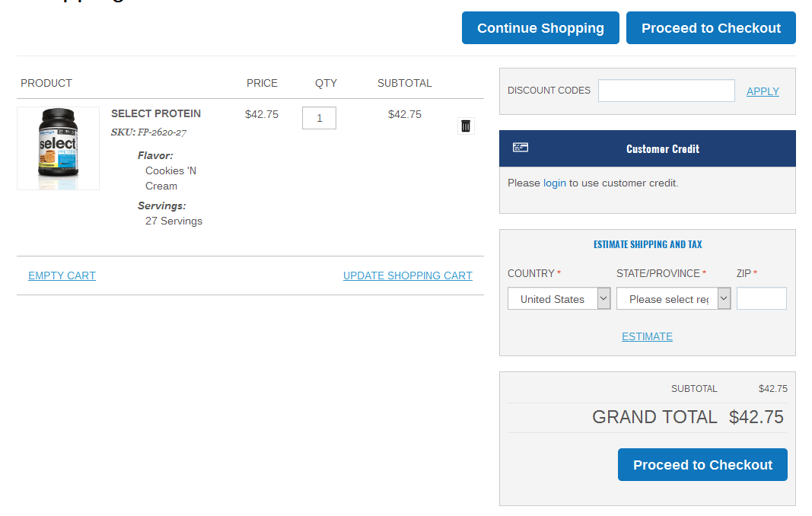Delete Select Protein using the trash icon
This screenshot has width=812, height=516.
[x=466, y=126]
